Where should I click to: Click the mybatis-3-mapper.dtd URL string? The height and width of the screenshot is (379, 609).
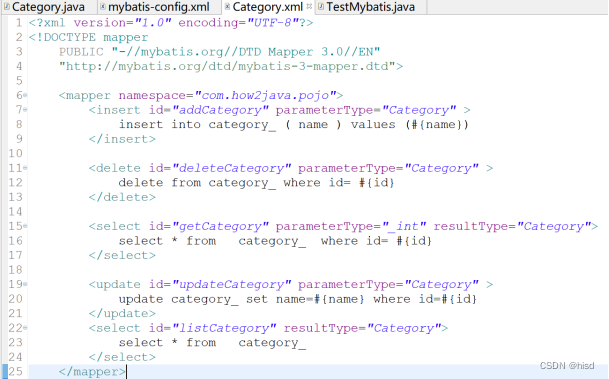(227, 66)
